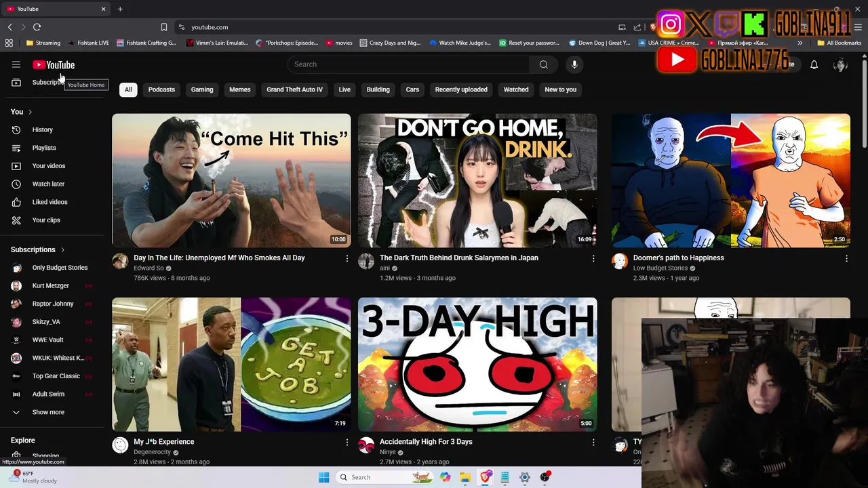The height and width of the screenshot is (488, 868).
Task: Bookmark this page with the bookmark icon
Action: (164, 27)
